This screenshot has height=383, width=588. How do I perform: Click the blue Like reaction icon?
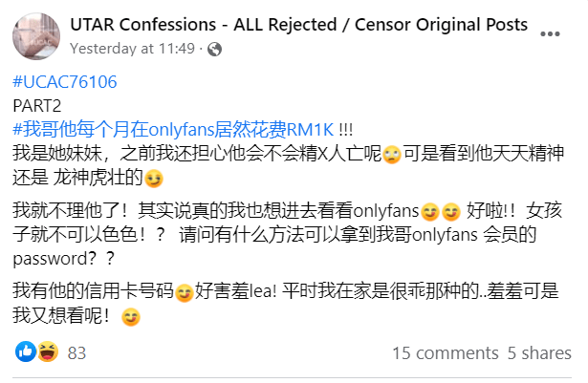point(26,351)
